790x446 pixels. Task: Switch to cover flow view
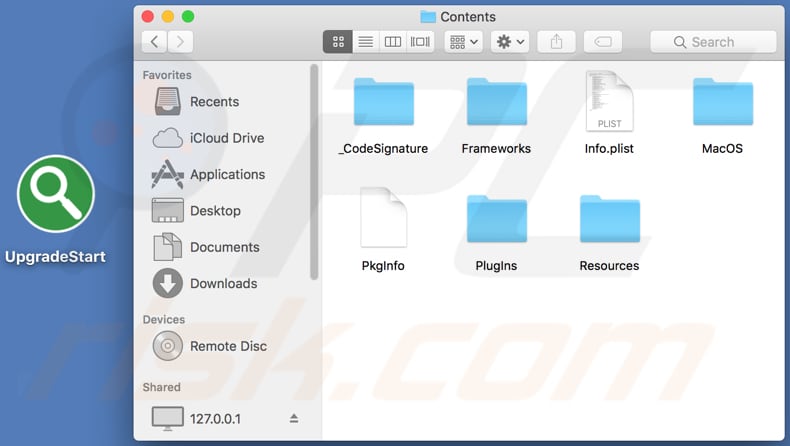(420, 42)
